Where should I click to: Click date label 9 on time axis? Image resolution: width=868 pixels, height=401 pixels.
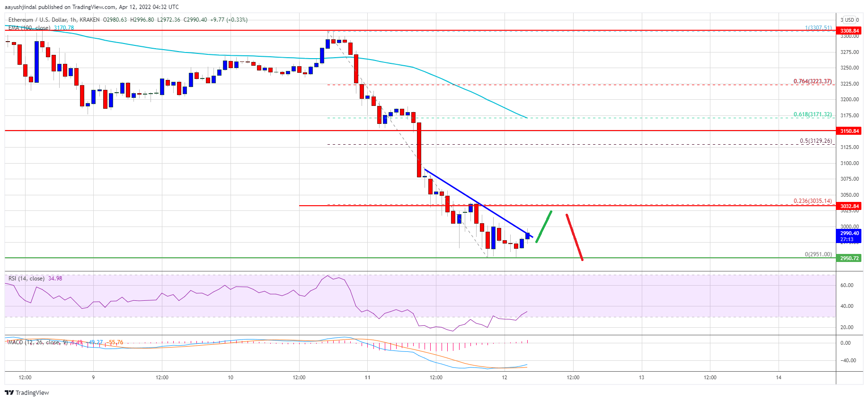[x=93, y=377]
